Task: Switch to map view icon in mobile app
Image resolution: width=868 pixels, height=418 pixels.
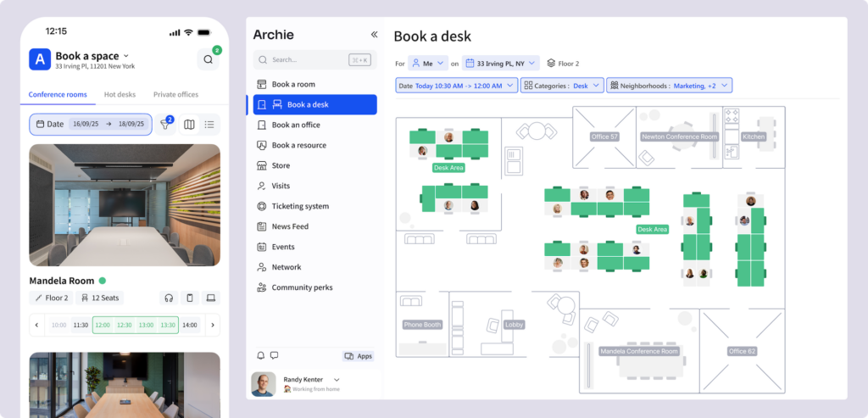Action: pos(189,125)
